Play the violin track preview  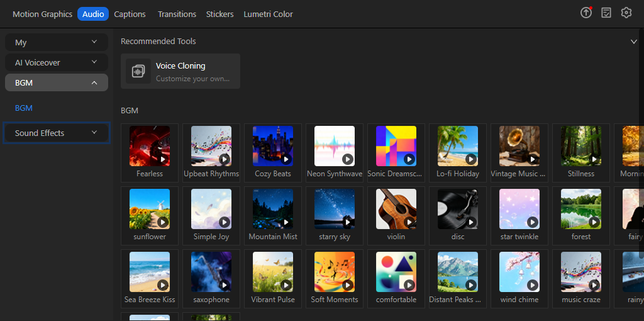409,222
